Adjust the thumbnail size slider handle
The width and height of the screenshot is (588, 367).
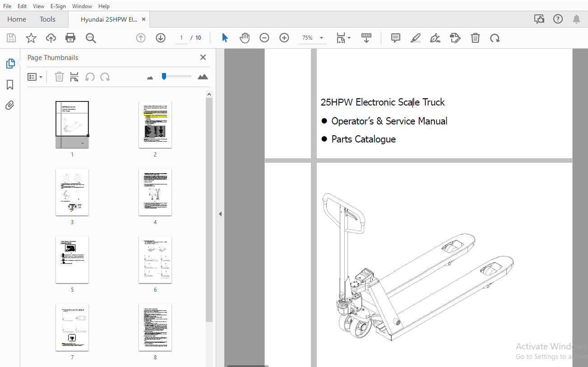click(x=164, y=77)
